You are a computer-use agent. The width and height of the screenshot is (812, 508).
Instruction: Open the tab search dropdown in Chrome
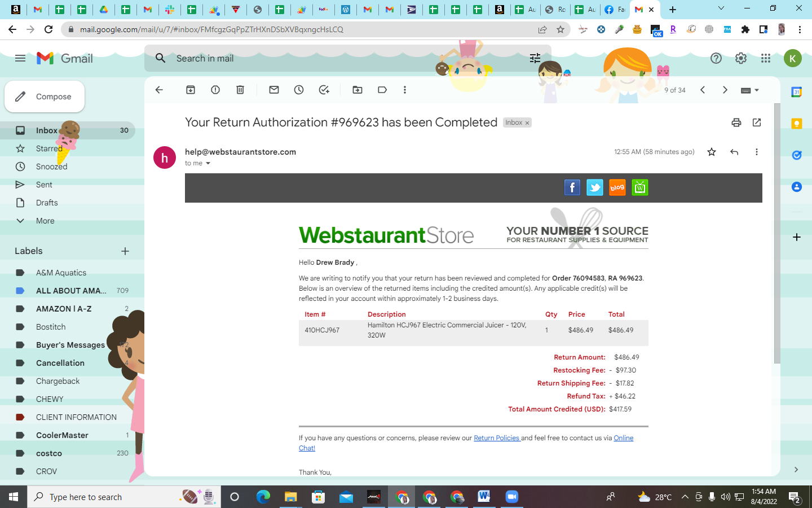click(x=721, y=8)
